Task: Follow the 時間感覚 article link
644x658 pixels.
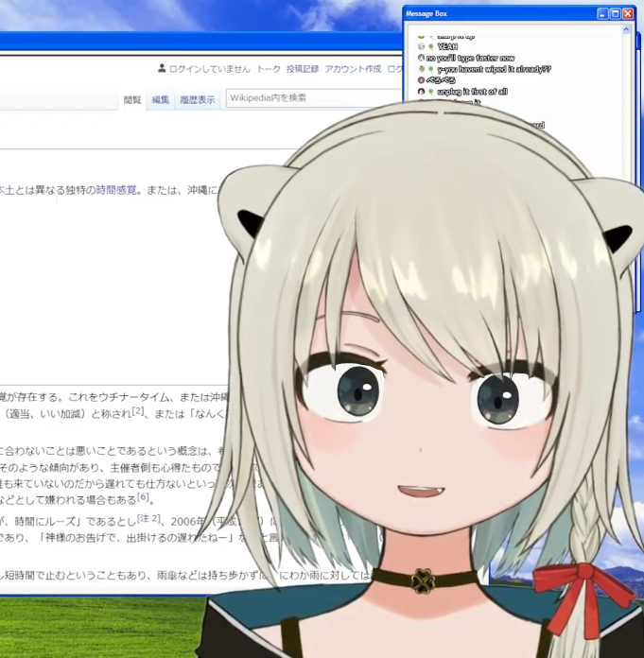Action: tap(116, 190)
